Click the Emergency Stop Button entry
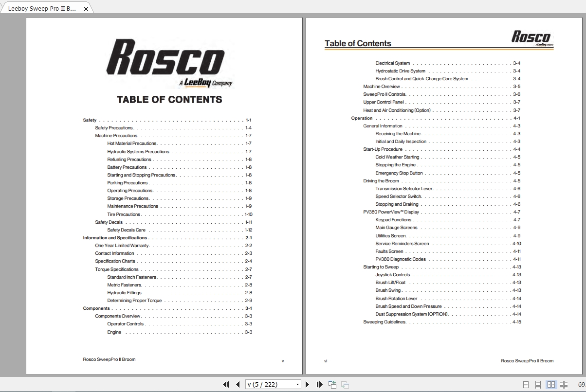This screenshot has height=392, width=586. coord(448,173)
